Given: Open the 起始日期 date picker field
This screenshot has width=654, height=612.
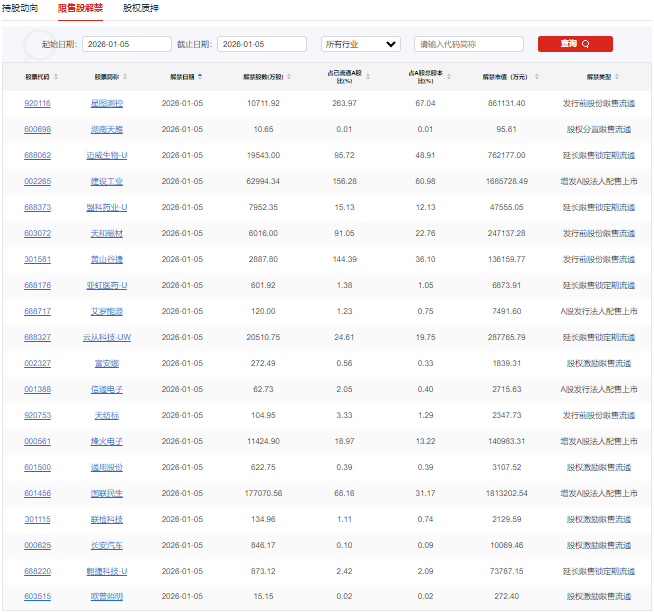Looking at the screenshot, I should (x=127, y=44).
